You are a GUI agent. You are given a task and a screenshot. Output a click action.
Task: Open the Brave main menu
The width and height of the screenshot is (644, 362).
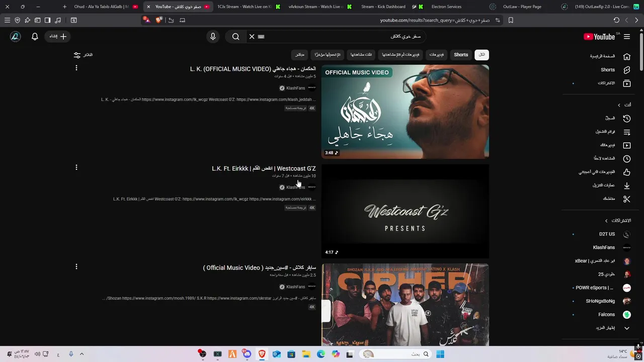click(7, 20)
